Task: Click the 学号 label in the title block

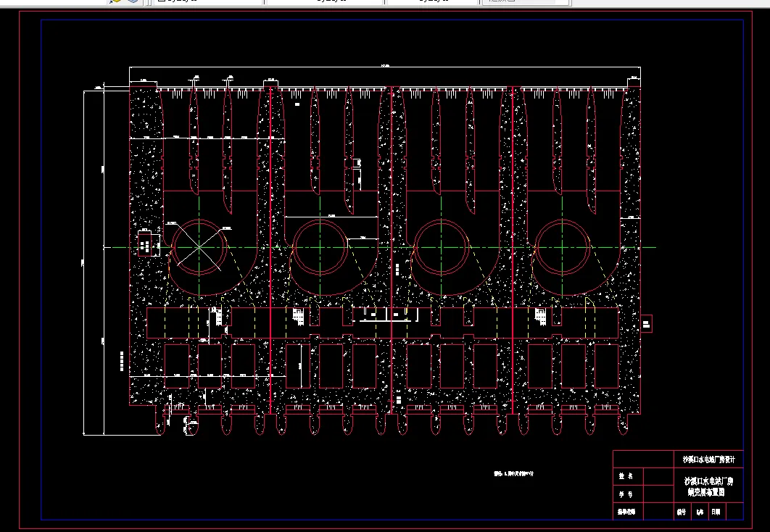Action: coord(626,495)
